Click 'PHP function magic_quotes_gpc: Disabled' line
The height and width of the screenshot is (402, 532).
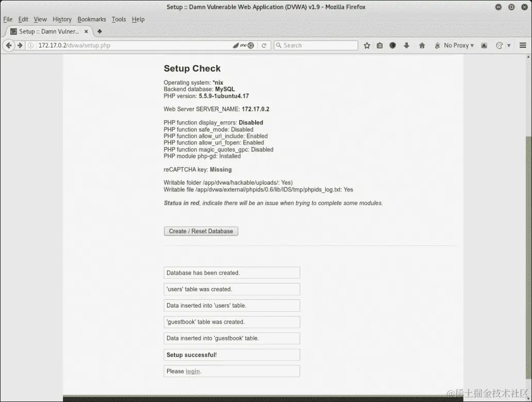(x=219, y=149)
